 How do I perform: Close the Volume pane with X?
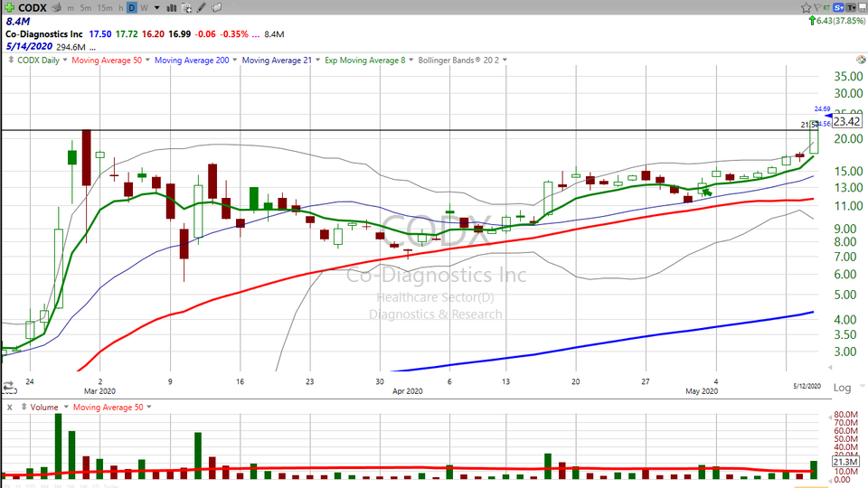pos(8,408)
